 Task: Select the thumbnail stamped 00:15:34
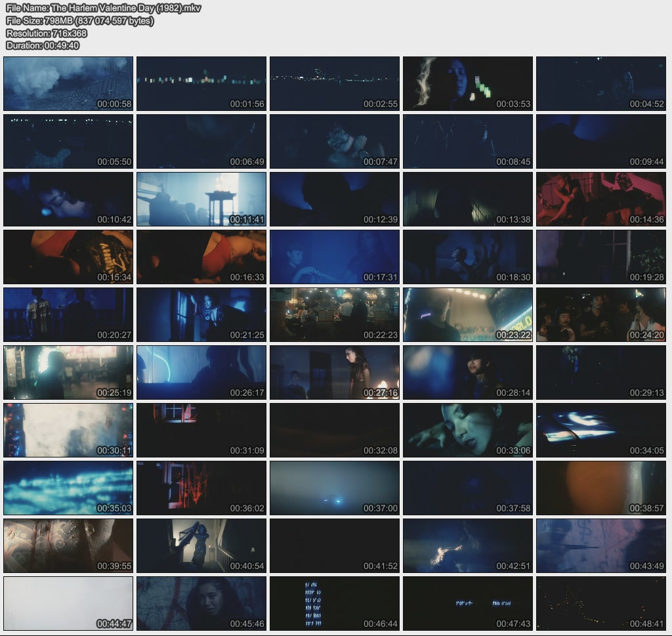(x=68, y=257)
